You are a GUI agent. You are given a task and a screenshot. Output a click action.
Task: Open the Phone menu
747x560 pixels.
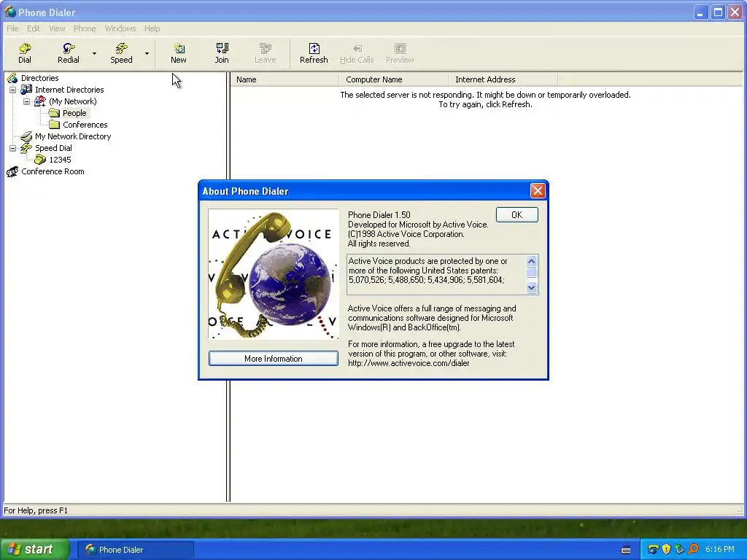click(x=85, y=28)
